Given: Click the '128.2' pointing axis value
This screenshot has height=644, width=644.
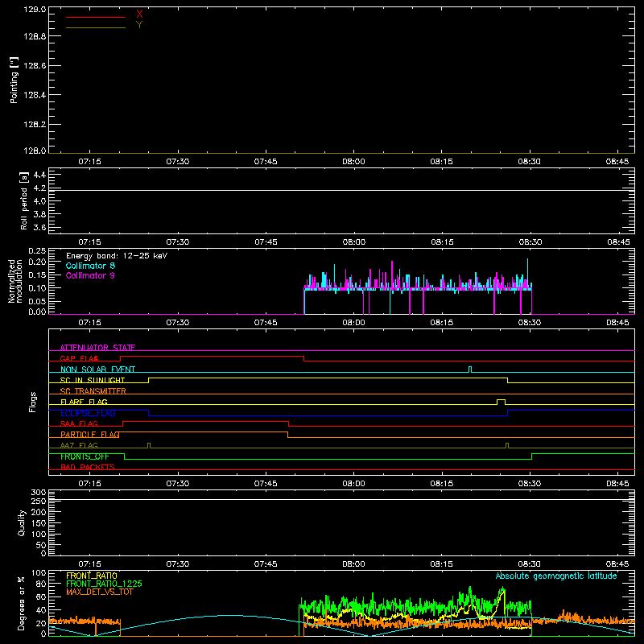Looking at the screenshot, I should coord(35,125).
